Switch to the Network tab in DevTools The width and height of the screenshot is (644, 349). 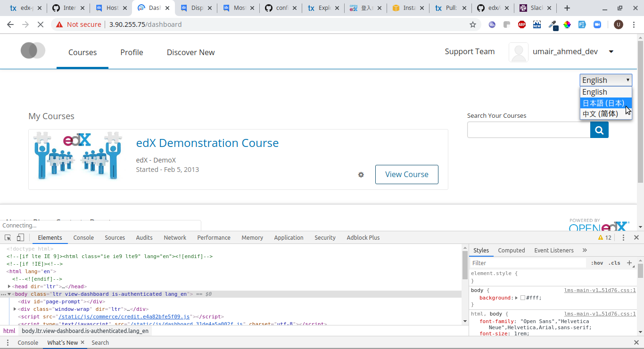(175, 238)
